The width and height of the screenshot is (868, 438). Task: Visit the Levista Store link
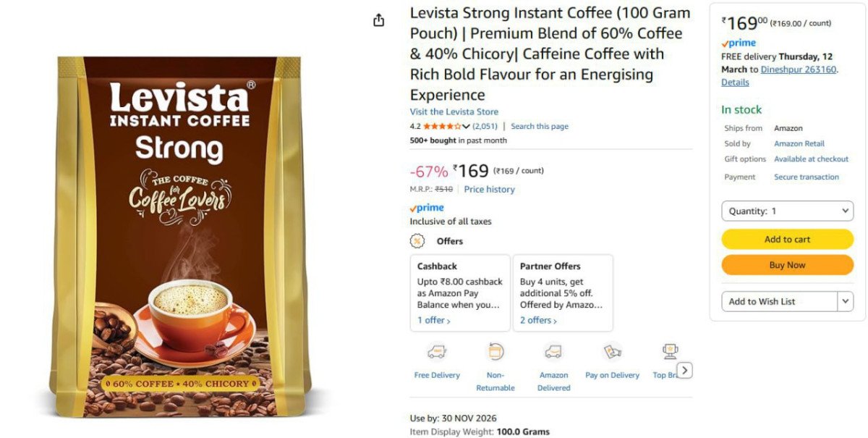(x=454, y=111)
